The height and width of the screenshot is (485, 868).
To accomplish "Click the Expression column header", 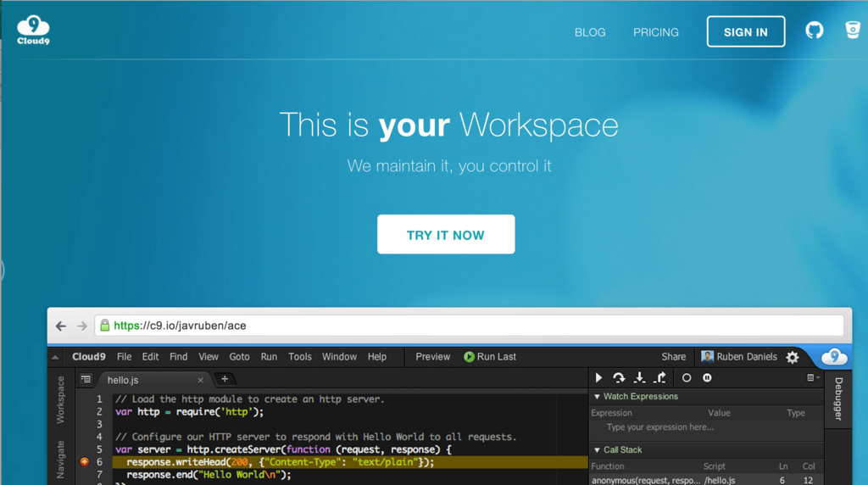I will click(x=611, y=413).
